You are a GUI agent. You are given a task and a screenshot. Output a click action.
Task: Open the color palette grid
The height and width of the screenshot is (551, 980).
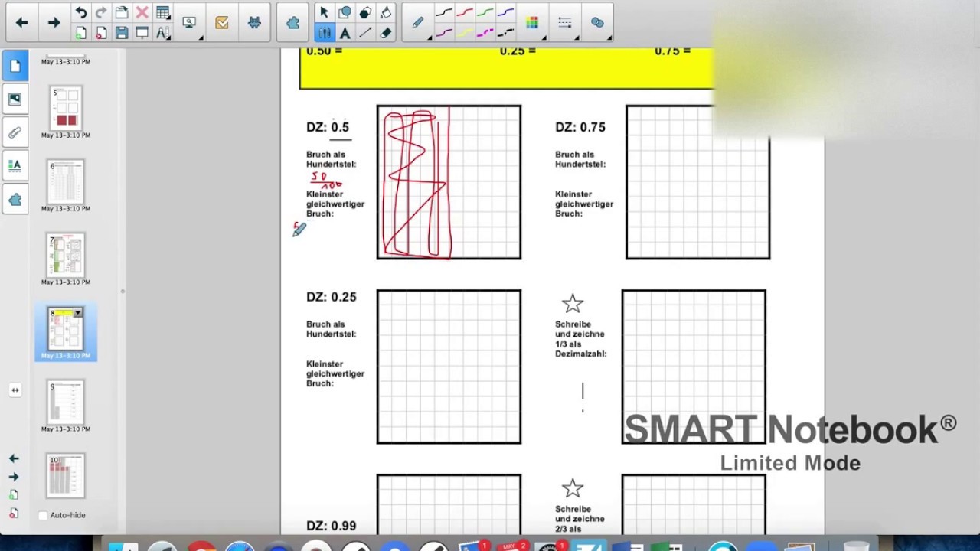pos(532,23)
